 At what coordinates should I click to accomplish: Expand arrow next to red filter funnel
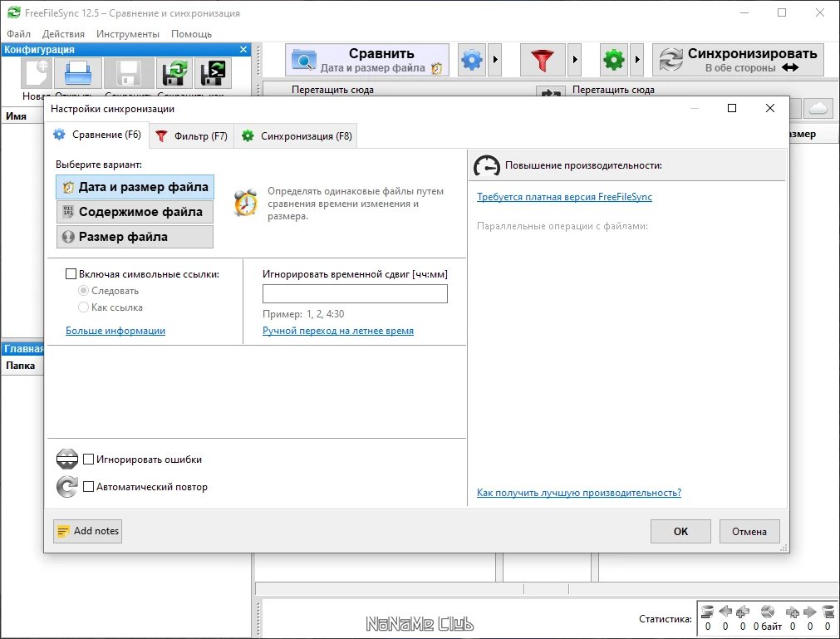[x=575, y=60]
